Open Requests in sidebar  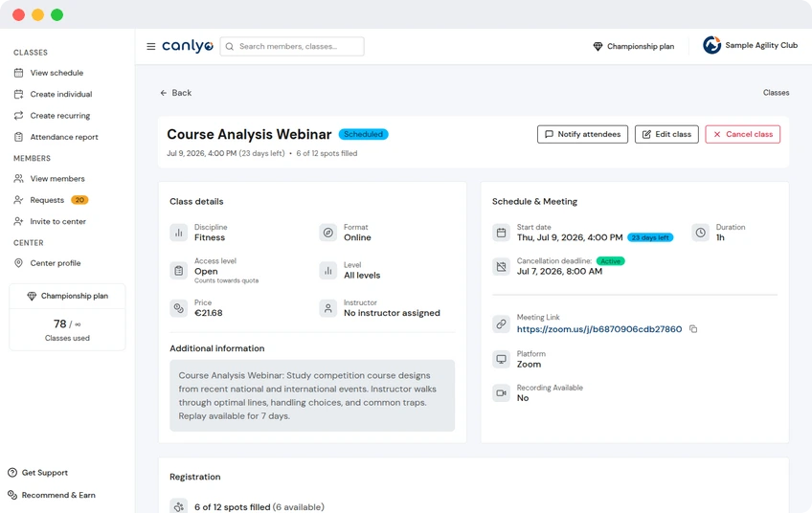click(47, 200)
